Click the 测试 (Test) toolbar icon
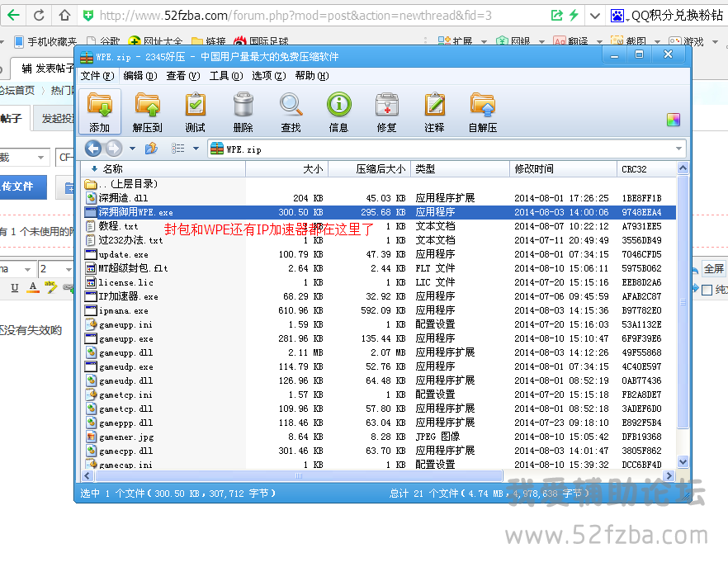728x567 pixels. point(196,111)
